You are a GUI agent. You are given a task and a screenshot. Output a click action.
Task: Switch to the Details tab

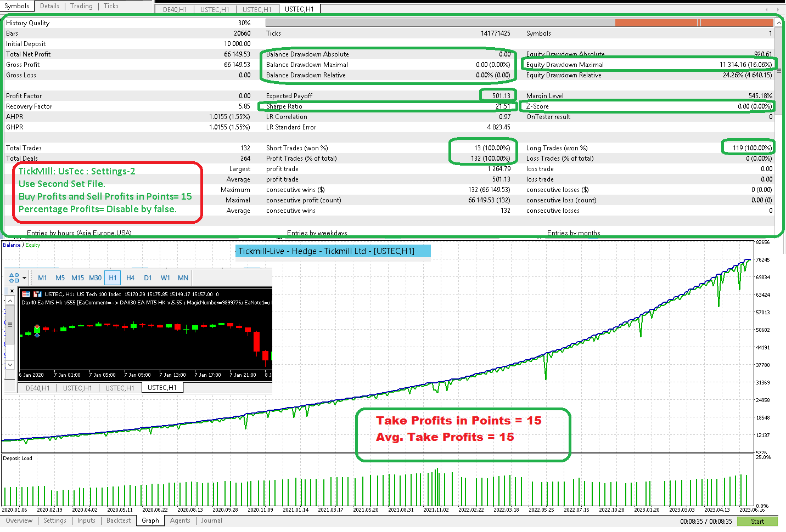click(x=49, y=6)
